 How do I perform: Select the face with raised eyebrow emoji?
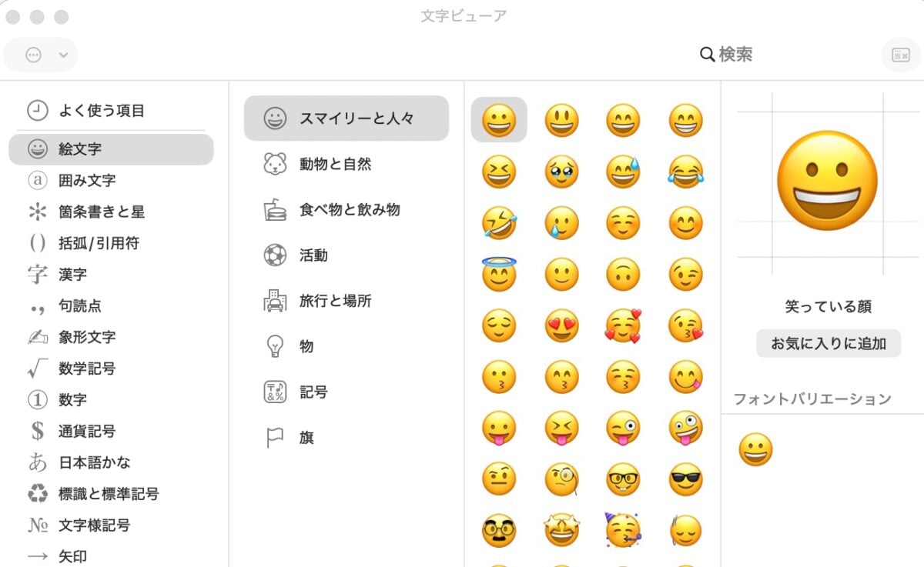[498, 479]
